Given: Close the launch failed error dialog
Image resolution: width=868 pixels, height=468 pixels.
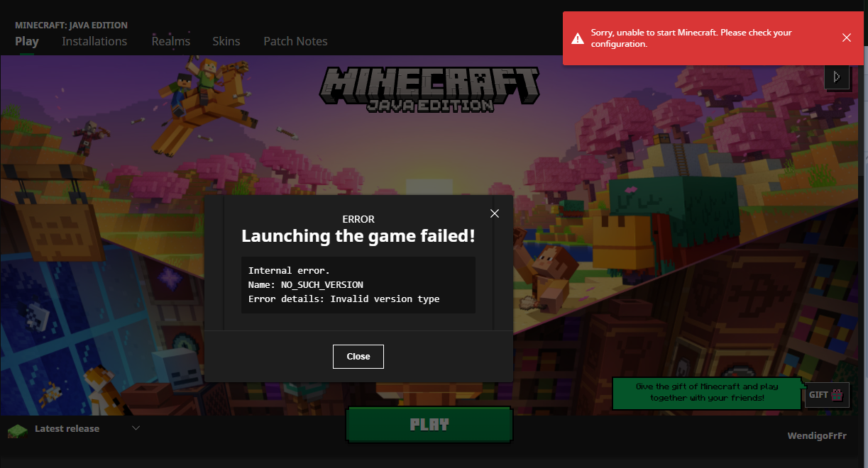Looking at the screenshot, I should (x=495, y=213).
